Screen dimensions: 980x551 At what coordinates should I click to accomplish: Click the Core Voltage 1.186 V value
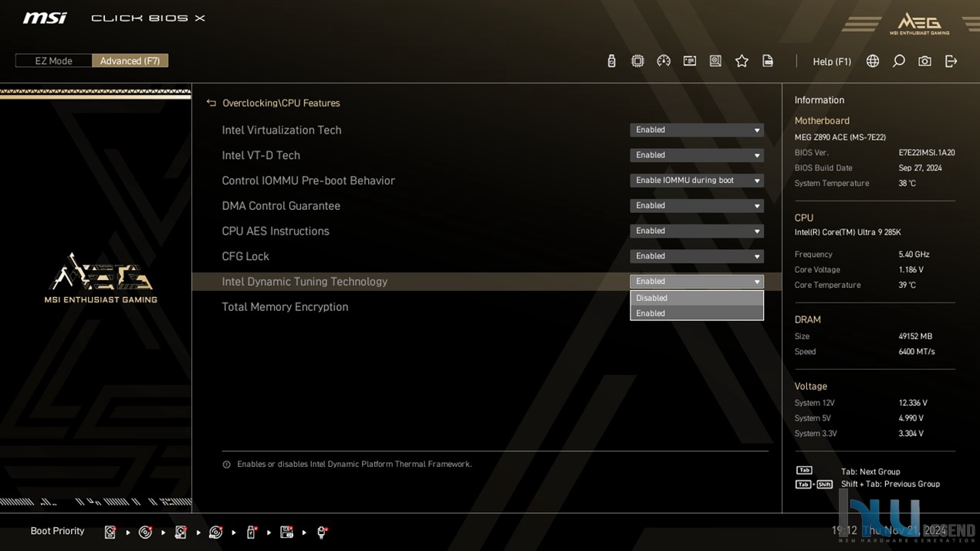911,270
